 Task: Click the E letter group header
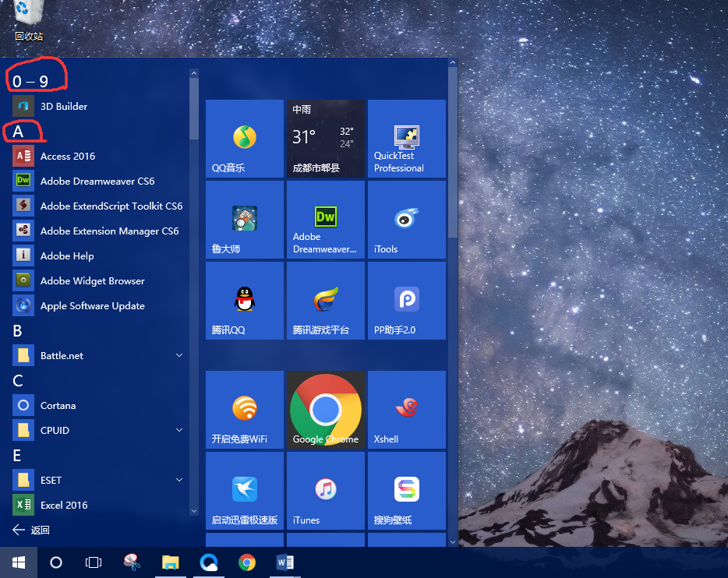click(x=17, y=456)
